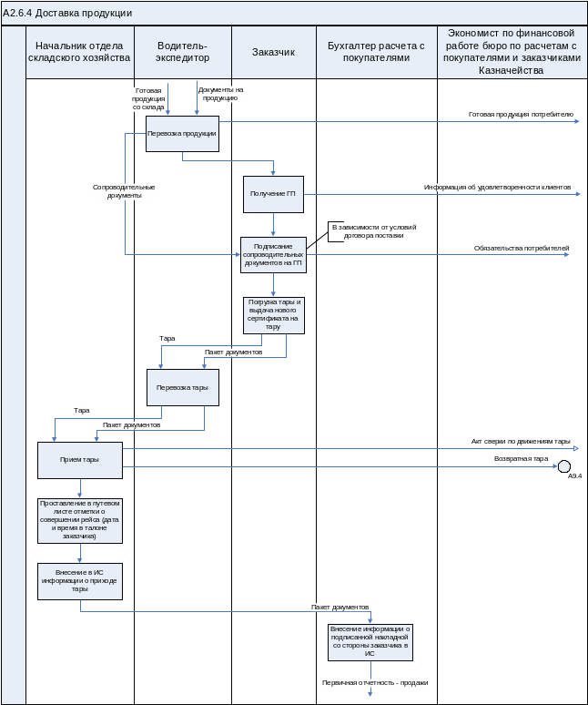Select 'Проставление в путевом листе отметки' box
Image resolution: width=588 pixels, height=705 pixels.
(80, 521)
